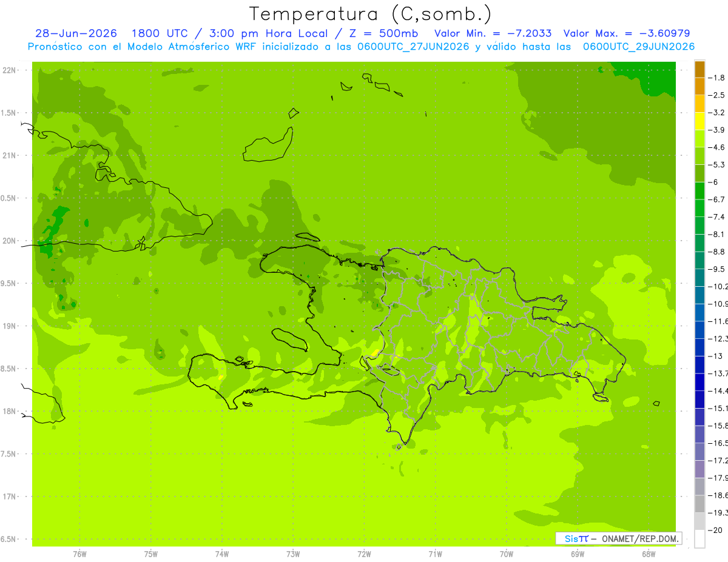Click the colorbar label "-8.1"

pos(717,234)
